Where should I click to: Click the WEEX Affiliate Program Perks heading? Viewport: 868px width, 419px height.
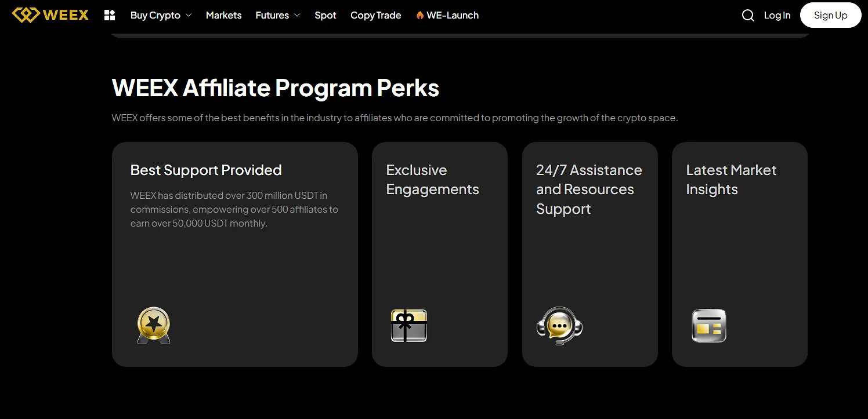[276, 88]
